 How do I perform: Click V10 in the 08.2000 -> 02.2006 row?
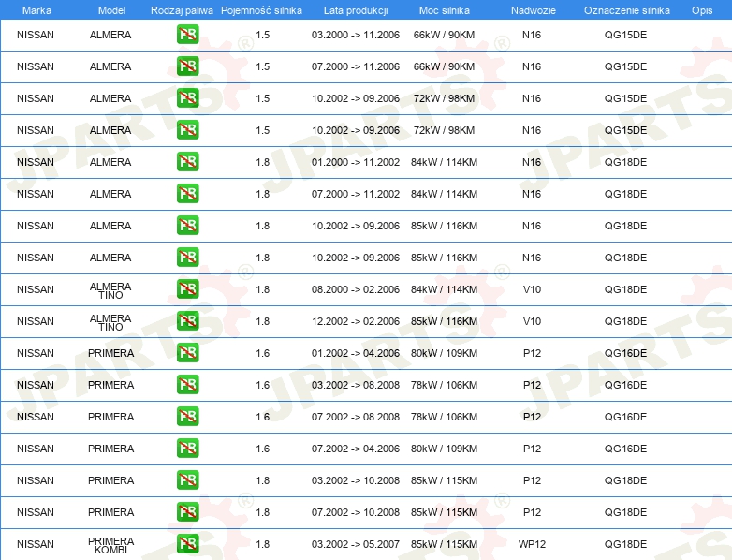coord(532,289)
